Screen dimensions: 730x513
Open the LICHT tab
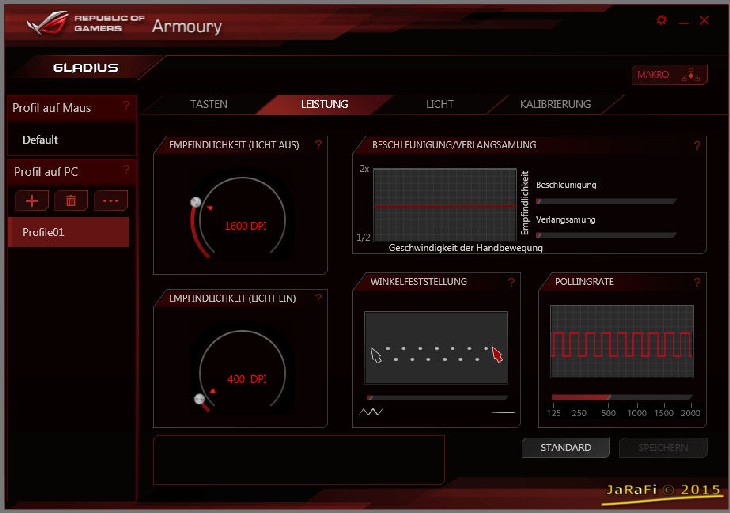pyautogui.click(x=439, y=104)
